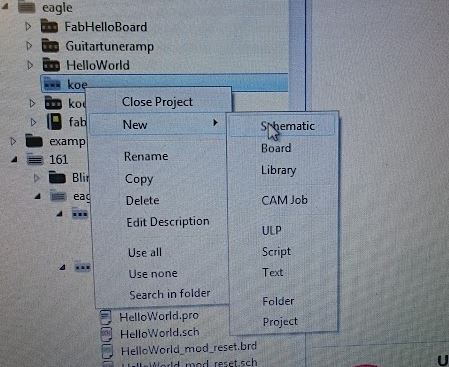Screen dimensions: 449x367
Task: Collapse the eagle folder at the top
Action: tap(5, 6)
